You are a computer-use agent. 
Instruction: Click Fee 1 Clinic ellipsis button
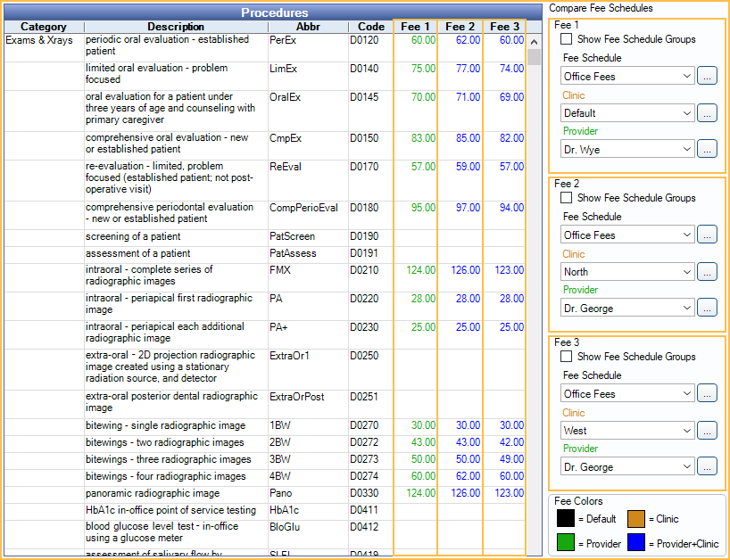tap(706, 113)
